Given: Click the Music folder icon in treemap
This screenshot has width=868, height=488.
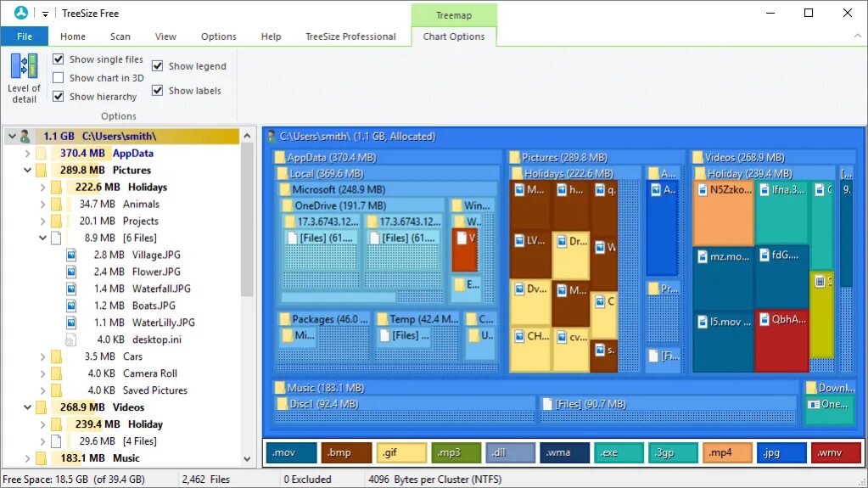Looking at the screenshot, I should [279, 388].
